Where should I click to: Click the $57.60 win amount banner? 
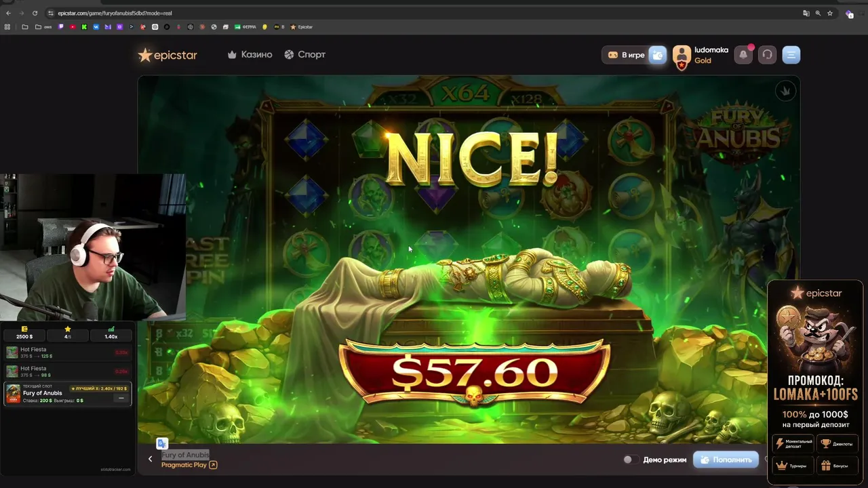[474, 373]
